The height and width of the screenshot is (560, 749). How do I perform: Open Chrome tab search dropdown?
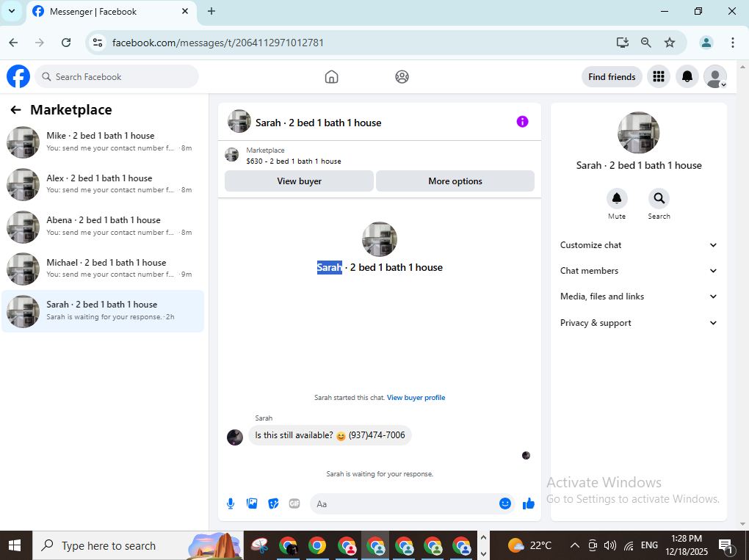click(x=12, y=12)
